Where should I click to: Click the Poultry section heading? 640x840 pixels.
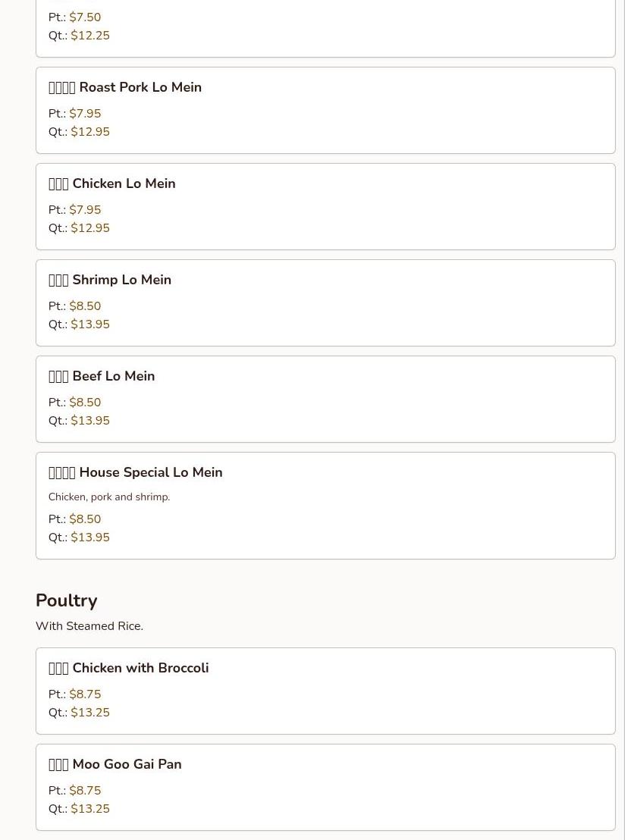[67, 600]
